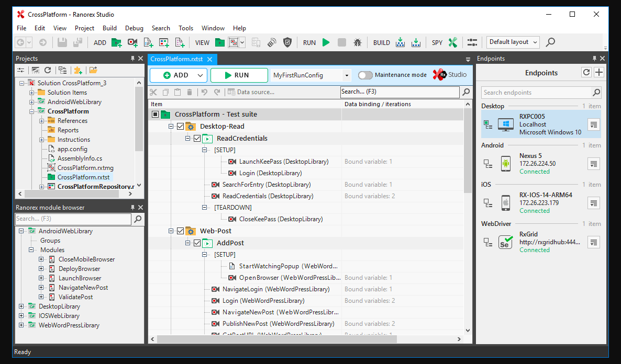The height and width of the screenshot is (364, 621).
Task: Click the add new item puzzle icon in Projects
Action: [x=78, y=70]
